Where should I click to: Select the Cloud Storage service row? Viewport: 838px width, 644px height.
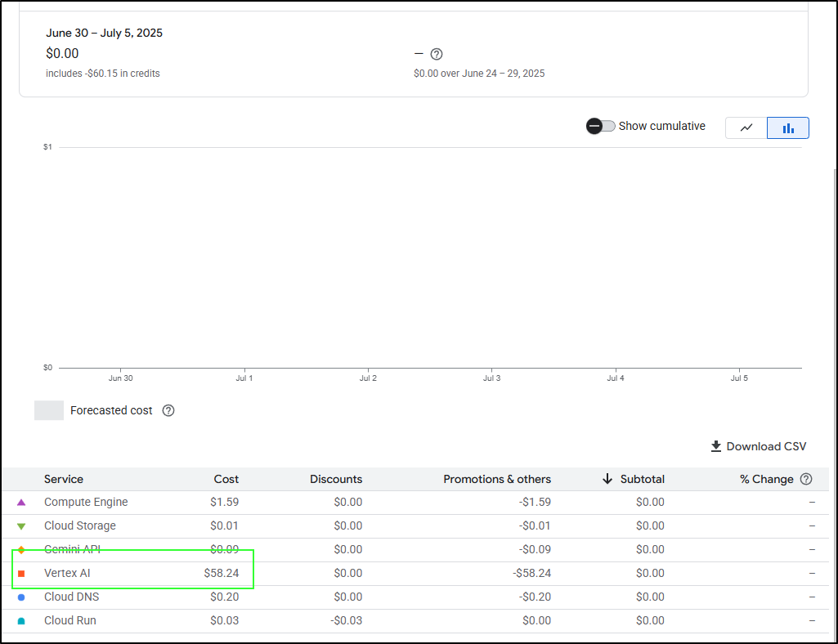415,525
